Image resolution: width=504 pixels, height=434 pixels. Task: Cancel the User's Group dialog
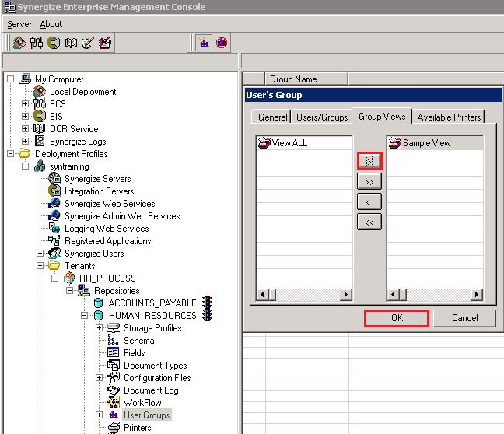[464, 318]
